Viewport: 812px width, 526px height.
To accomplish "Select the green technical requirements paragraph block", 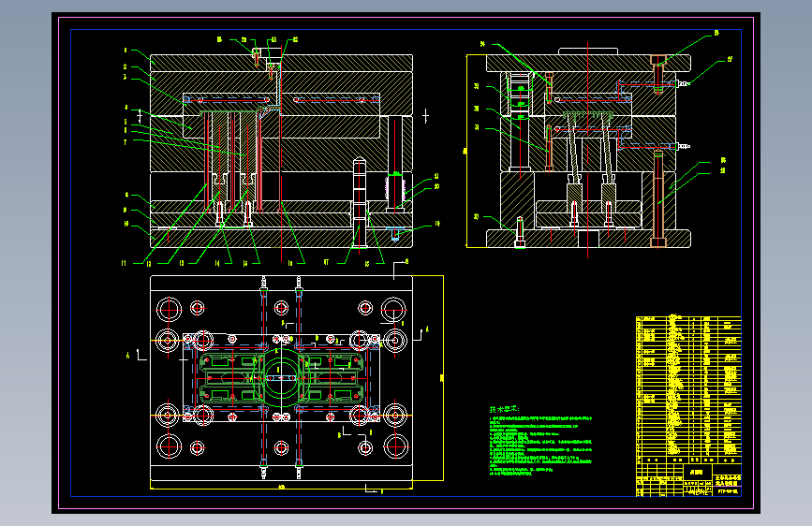I will [x=540, y=446].
